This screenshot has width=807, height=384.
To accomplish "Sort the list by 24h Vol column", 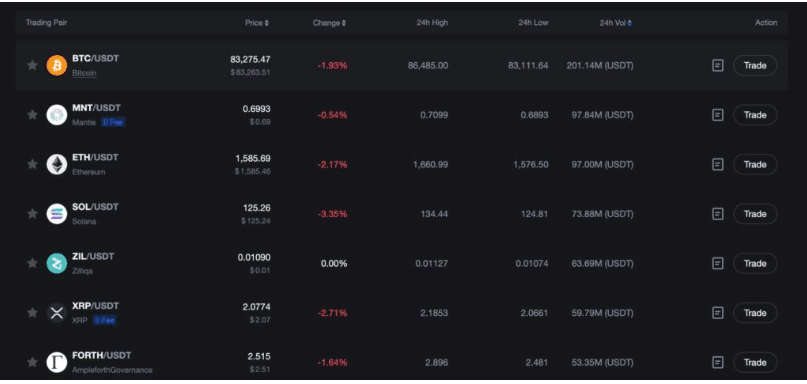I will (x=616, y=23).
